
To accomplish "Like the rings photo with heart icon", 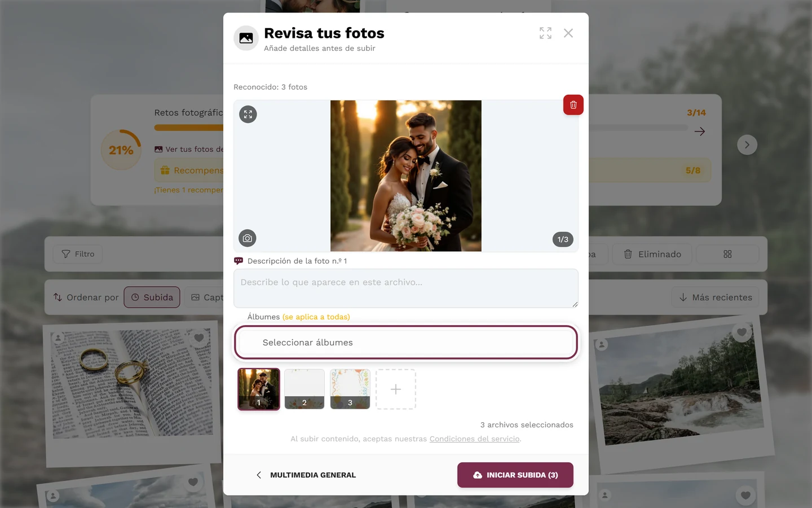I will 199,338.
